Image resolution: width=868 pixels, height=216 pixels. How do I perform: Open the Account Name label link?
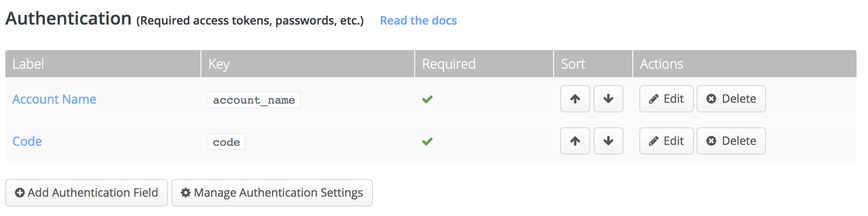(x=54, y=99)
